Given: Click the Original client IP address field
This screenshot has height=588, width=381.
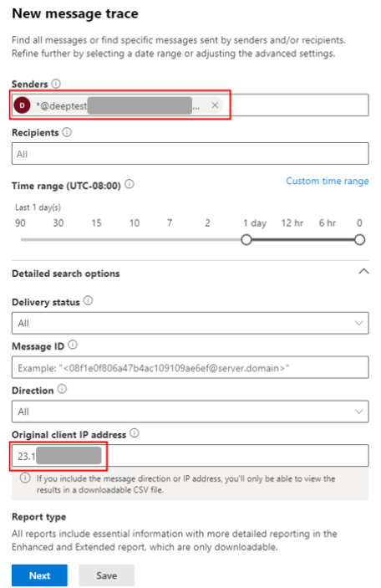Looking at the screenshot, I should (190, 456).
